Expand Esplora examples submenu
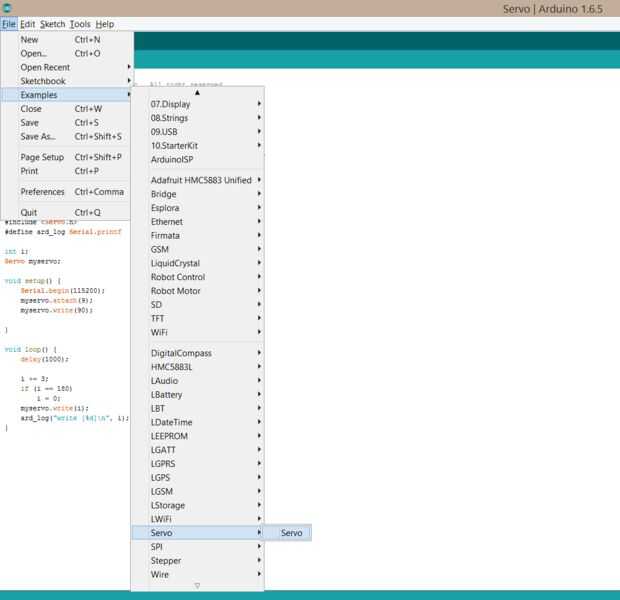The height and width of the screenshot is (600, 620). click(198, 208)
